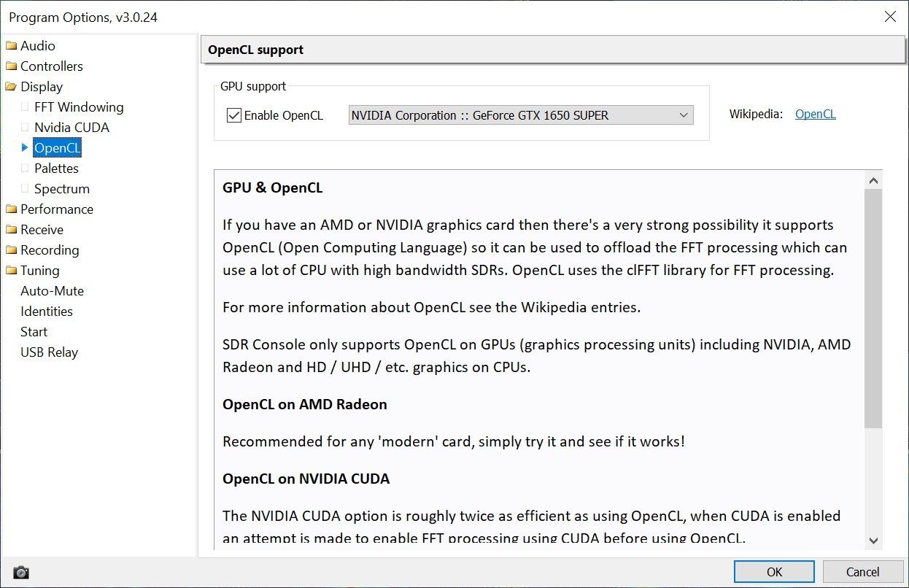Select FFT Windowing under Display

[x=79, y=107]
